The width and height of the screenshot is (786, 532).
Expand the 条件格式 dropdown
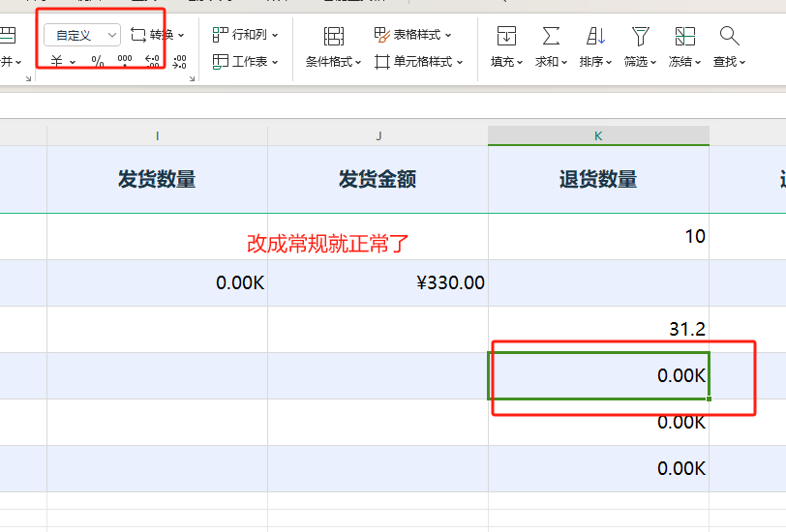pyautogui.click(x=333, y=62)
